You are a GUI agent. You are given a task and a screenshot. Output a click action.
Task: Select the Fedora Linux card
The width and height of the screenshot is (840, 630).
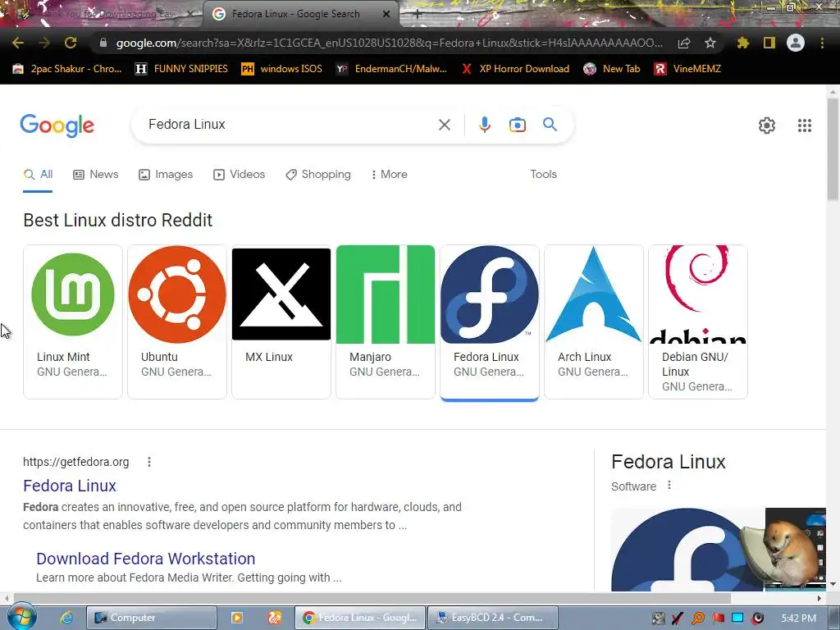[x=490, y=322]
